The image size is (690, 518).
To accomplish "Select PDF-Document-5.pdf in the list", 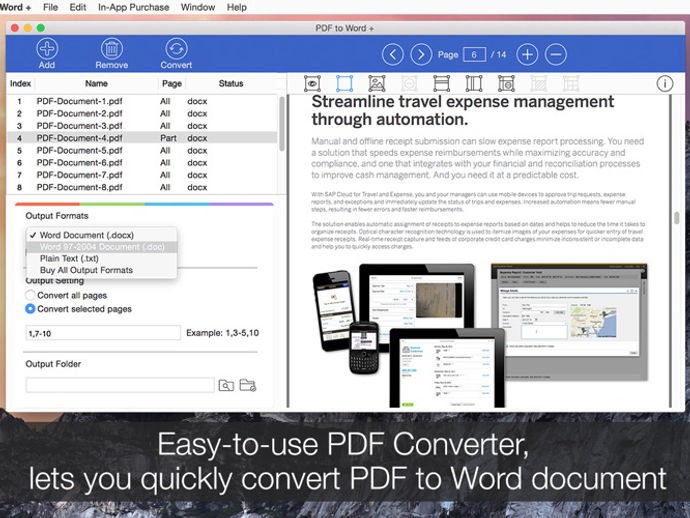I will 143,151.
